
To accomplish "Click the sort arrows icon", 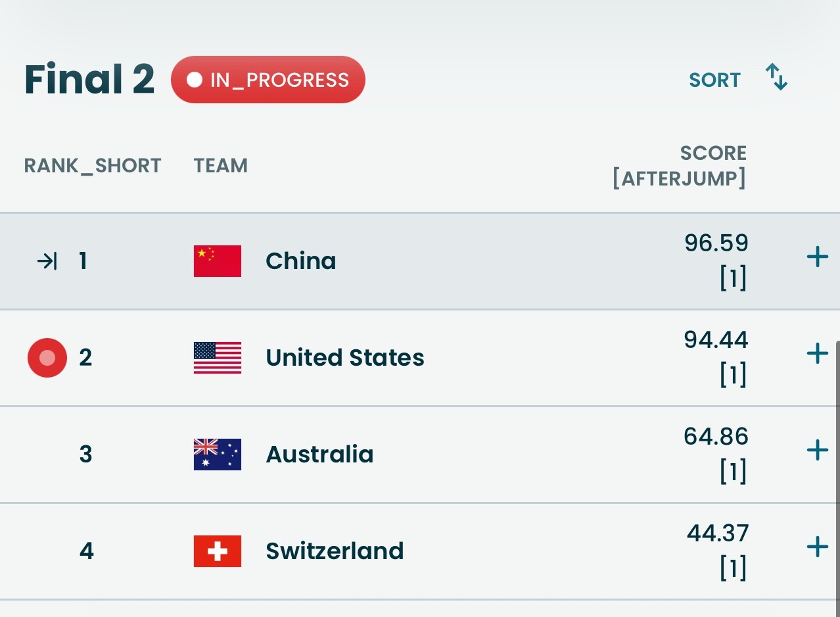I will [777, 77].
